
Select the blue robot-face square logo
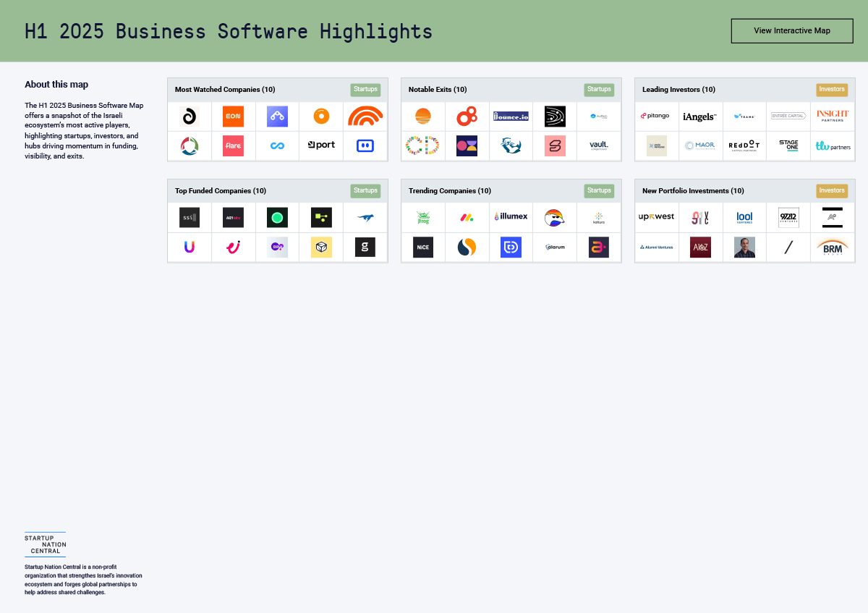365,145
